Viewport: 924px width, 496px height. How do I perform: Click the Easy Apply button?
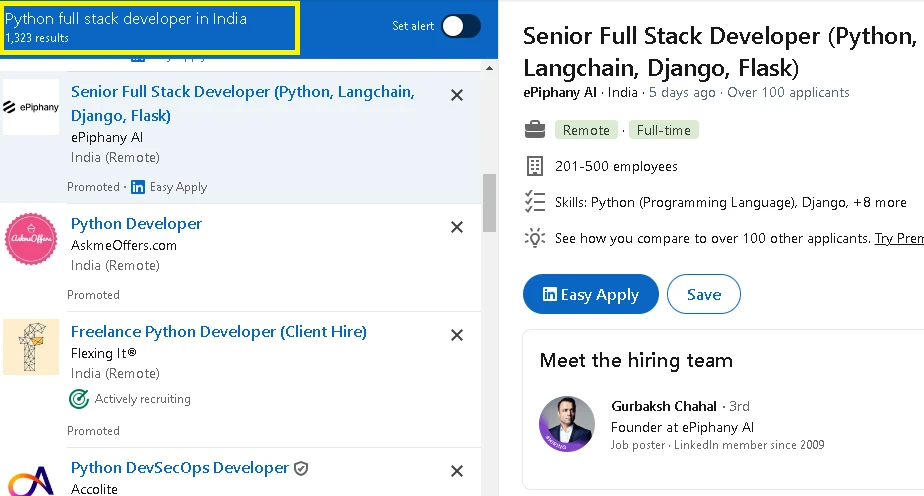point(590,294)
